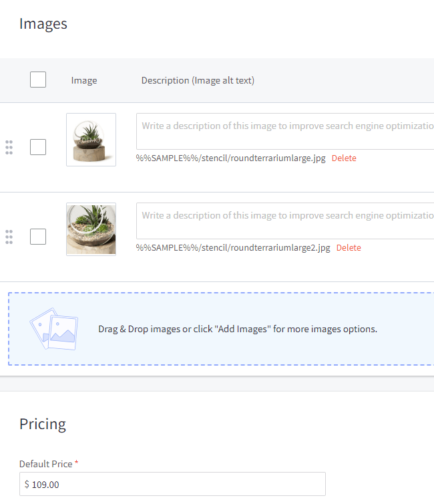
Task: Click the Image column header
Action: (x=84, y=80)
